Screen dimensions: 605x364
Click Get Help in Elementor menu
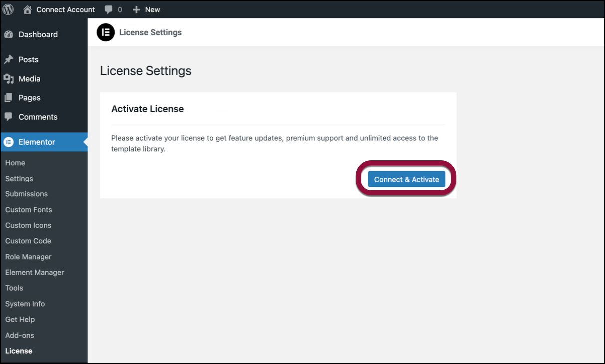click(x=20, y=319)
